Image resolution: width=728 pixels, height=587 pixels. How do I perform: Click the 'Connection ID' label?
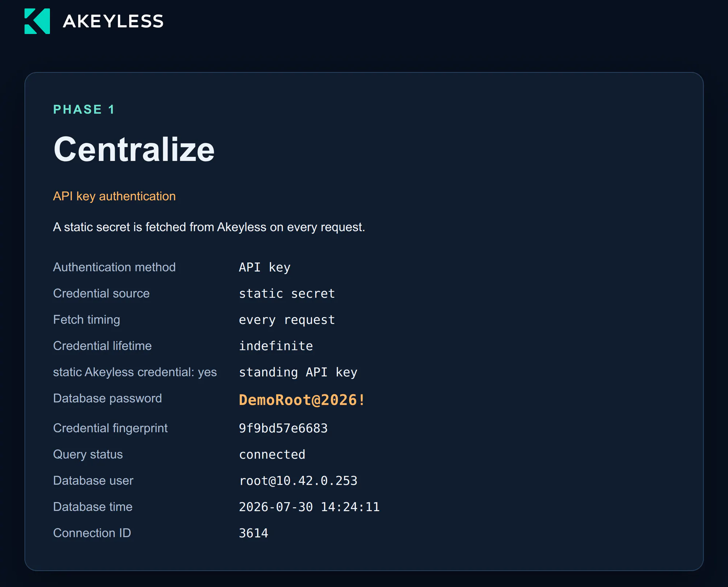pos(92,533)
